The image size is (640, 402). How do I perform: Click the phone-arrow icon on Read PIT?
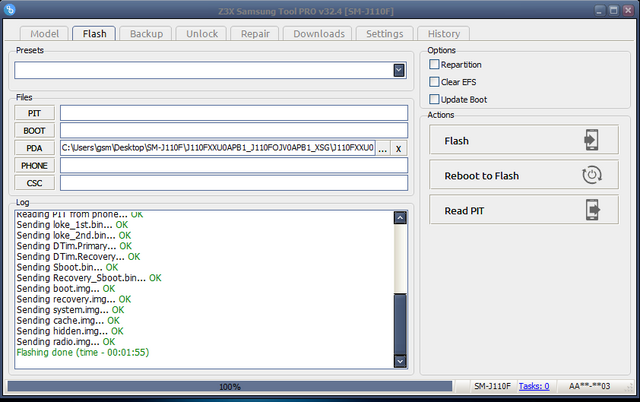pos(593,210)
